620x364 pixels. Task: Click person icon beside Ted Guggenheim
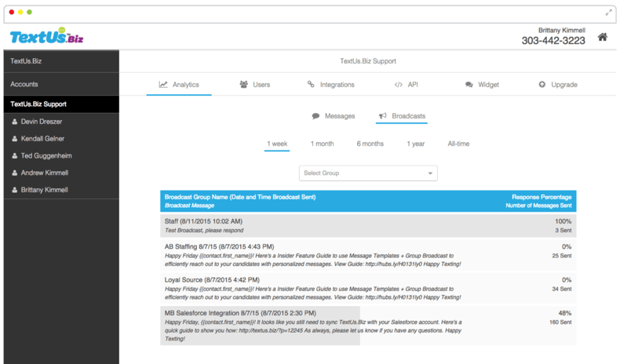pos(15,155)
